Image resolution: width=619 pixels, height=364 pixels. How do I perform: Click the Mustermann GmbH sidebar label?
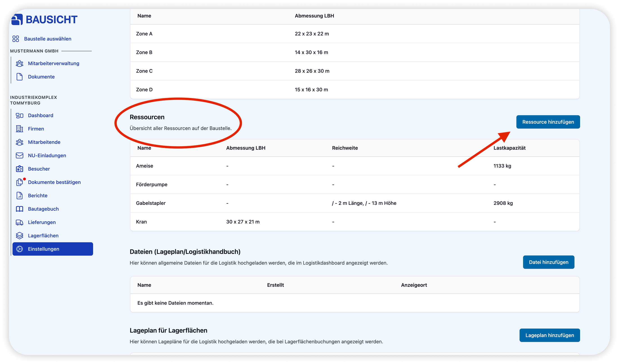(x=34, y=51)
